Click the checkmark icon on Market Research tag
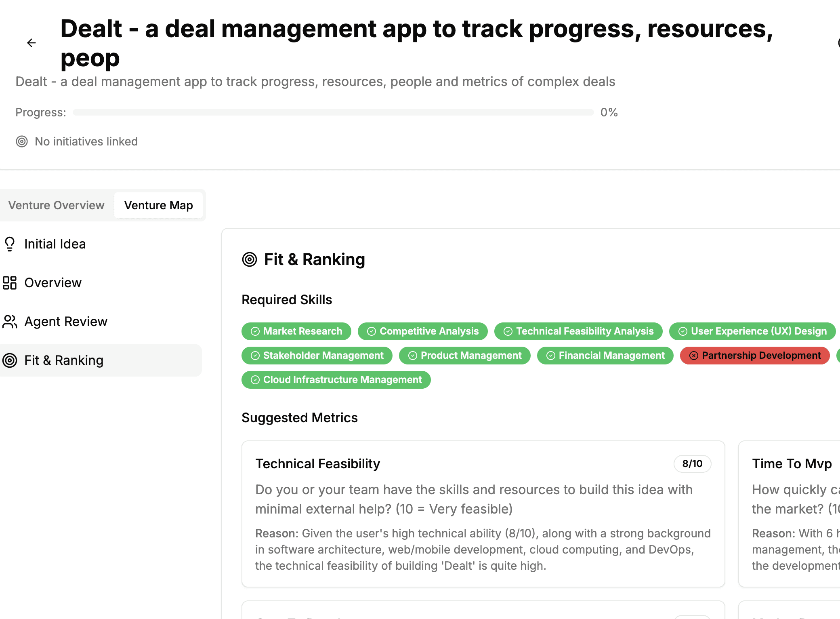The image size is (840, 619). point(255,331)
